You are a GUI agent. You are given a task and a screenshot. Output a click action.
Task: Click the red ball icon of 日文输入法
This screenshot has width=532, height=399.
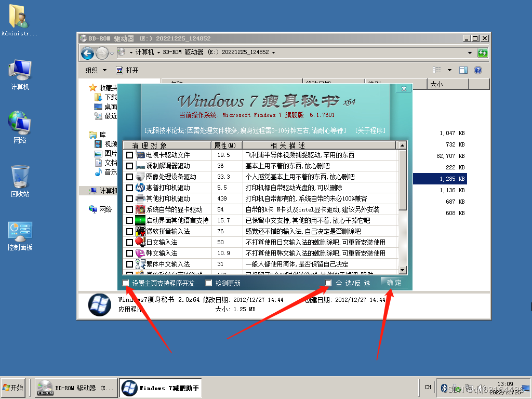click(140, 242)
